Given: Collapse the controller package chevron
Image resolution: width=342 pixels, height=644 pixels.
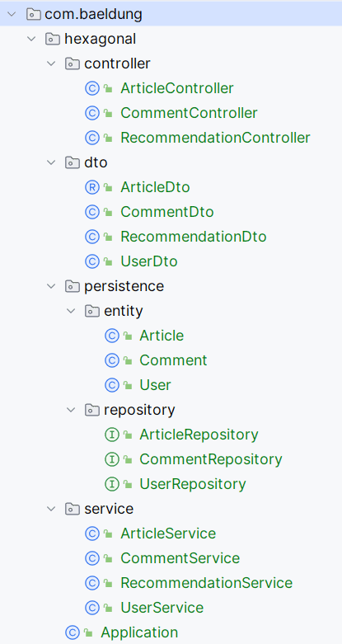Looking at the screenshot, I should pyautogui.click(x=51, y=63).
